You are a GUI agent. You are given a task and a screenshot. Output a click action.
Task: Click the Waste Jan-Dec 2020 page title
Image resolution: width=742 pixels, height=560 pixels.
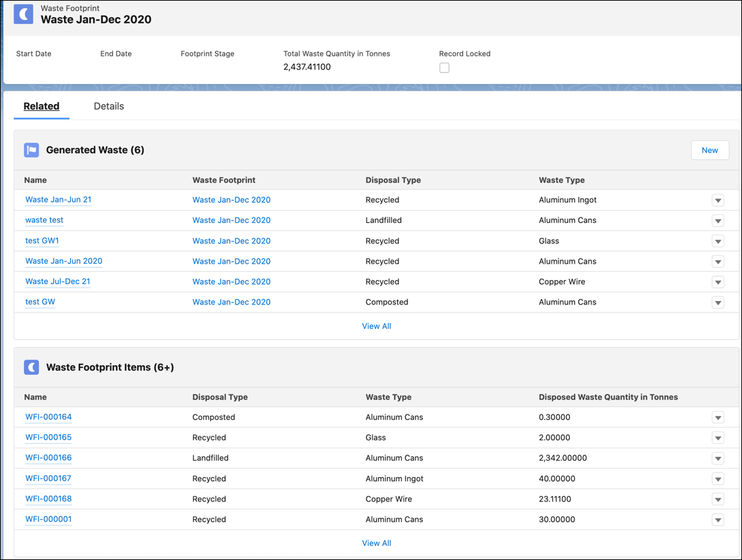pos(96,20)
